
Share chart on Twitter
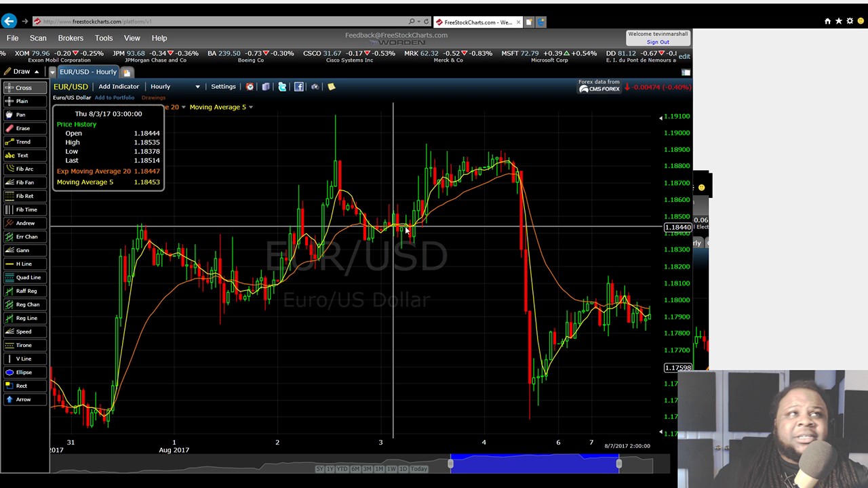[282, 87]
